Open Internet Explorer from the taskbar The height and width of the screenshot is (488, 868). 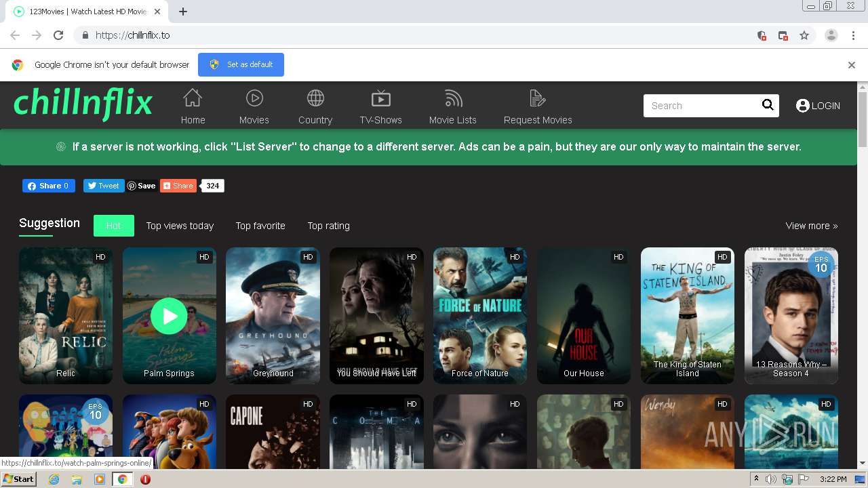click(54, 479)
